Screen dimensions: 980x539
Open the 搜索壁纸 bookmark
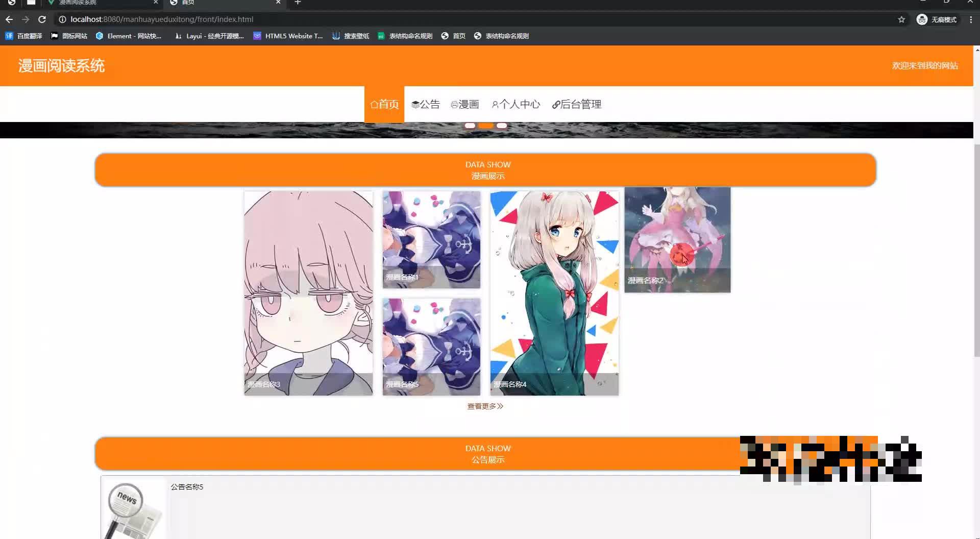[351, 36]
